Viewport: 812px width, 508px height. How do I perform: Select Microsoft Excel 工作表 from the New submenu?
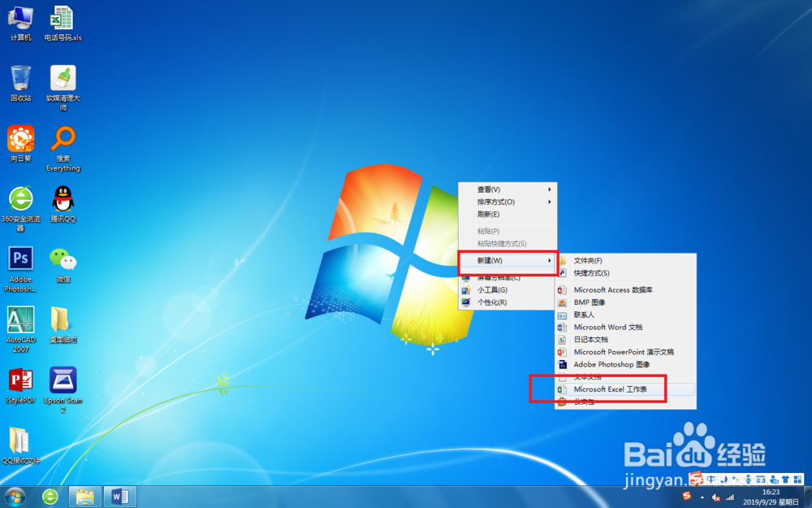(x=611, y=389)
